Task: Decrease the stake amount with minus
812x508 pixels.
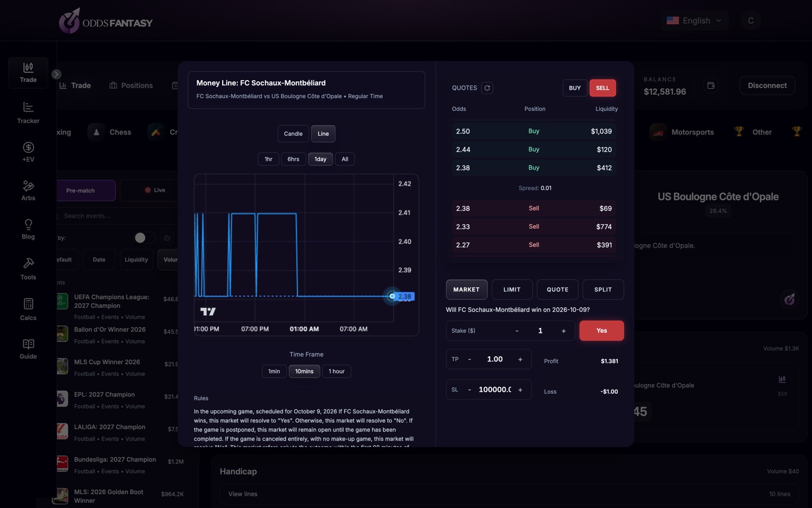Action: click(517, 331)
